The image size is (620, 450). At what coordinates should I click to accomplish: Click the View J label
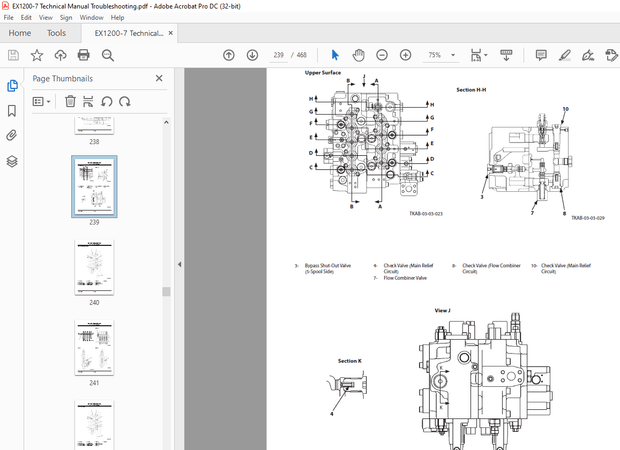(x=442, y=310)
